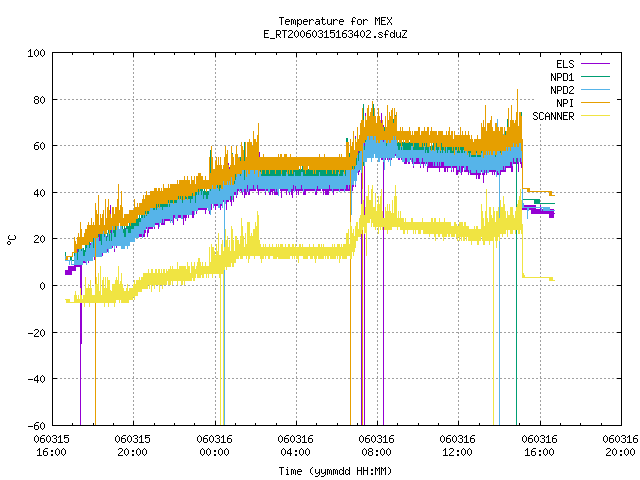
Task: Click the purple ELS legend line sample
Action: [596, 64]
